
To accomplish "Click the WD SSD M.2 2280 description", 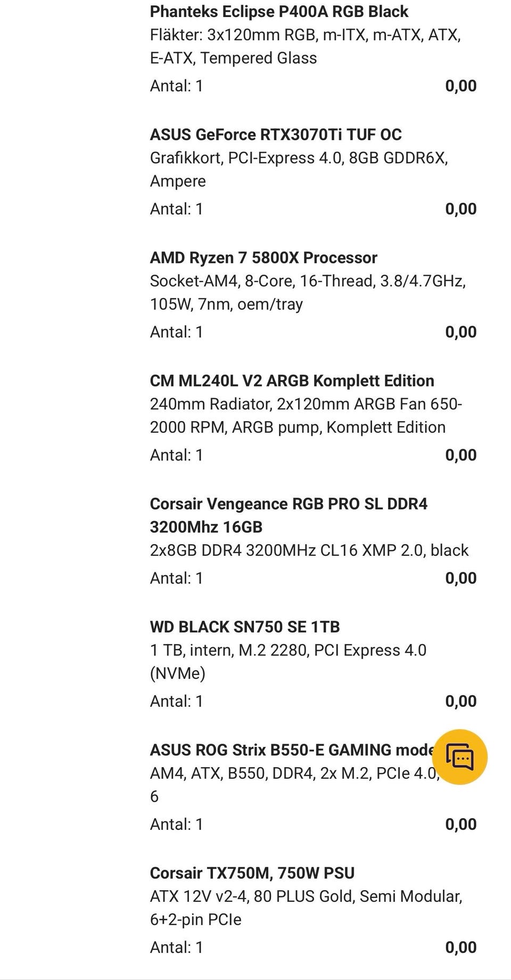I will [288, 661].
